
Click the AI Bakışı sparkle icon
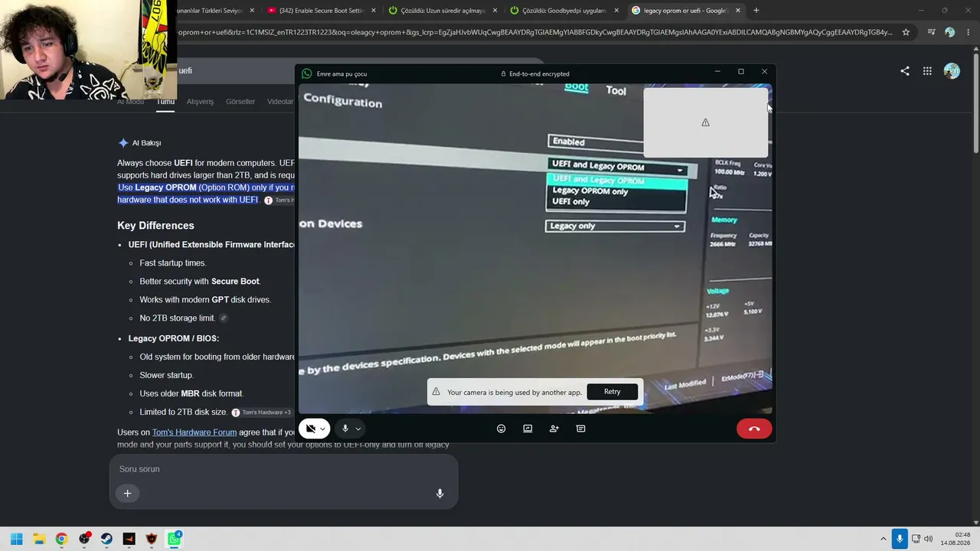coord(123,143)
